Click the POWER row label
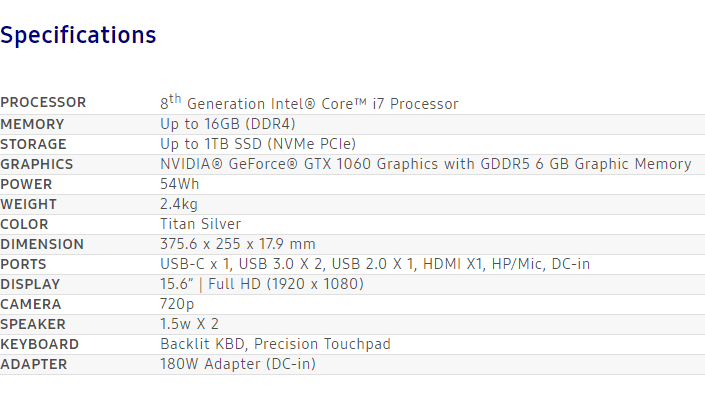 [26, 184]
